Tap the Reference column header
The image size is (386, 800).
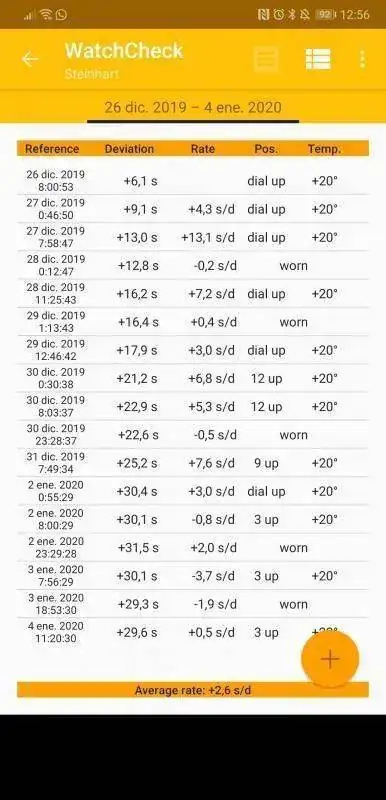pyautogui.click(x=52, y=149)
